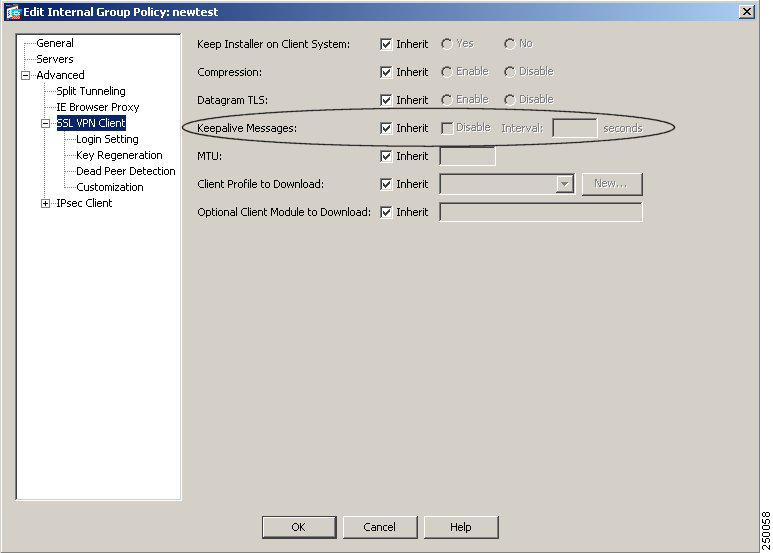The width and height of the screenshot is (773, 553).
Task: Open Key Regeneration settings
Action: pyautogui.click(x=119, y=155)
